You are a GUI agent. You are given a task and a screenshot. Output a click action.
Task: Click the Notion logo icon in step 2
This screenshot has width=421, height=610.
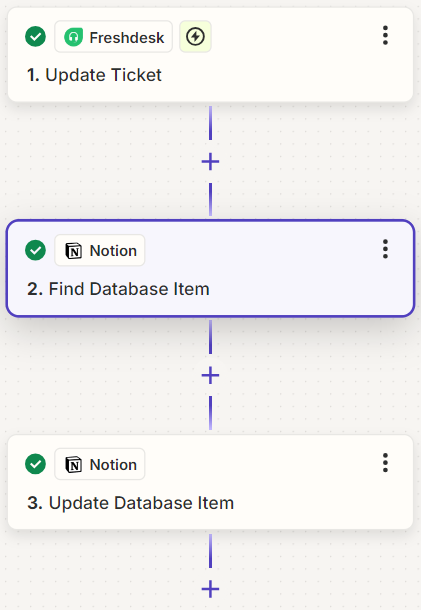(74, 251)
